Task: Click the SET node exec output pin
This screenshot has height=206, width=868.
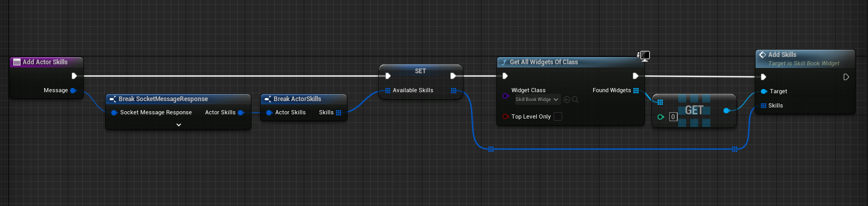Action: (x=453, y=76)
